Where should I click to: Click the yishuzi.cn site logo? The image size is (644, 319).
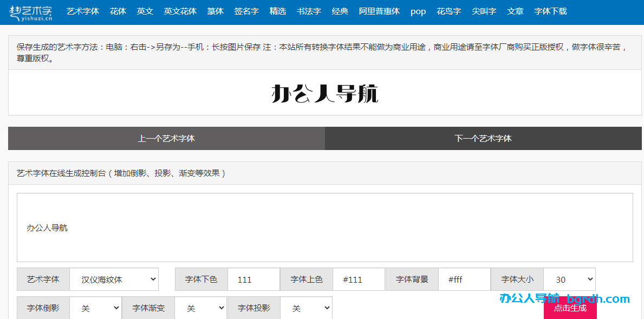click(30, 11)
